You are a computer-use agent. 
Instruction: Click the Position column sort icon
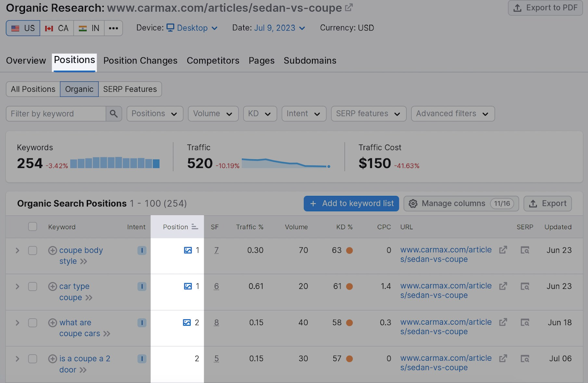[x=195, y=227]
